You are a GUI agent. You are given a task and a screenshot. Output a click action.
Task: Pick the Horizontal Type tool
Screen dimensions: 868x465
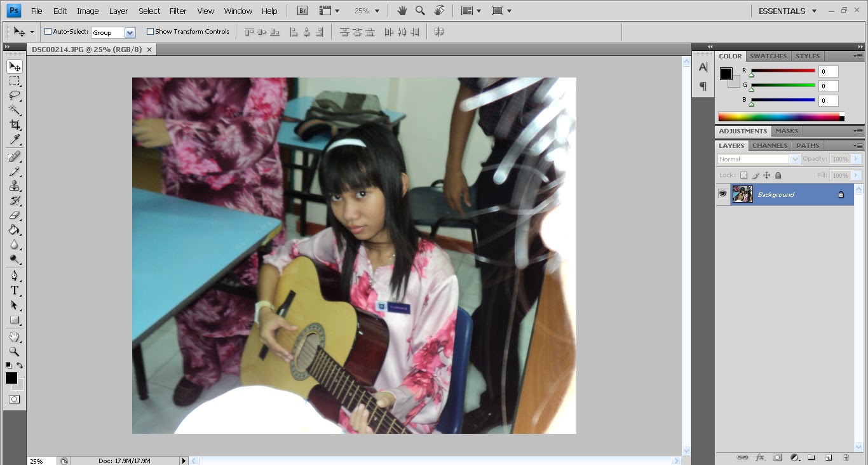(14, 289)
